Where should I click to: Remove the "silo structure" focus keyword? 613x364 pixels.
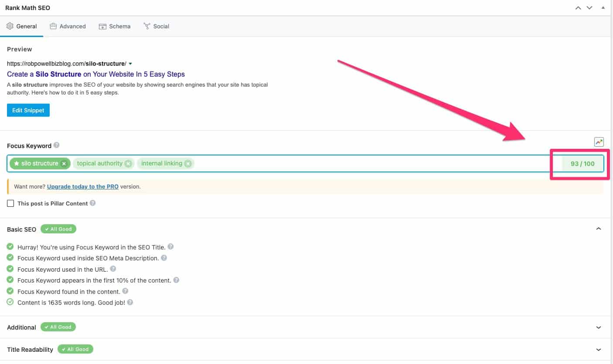point(64,163)
